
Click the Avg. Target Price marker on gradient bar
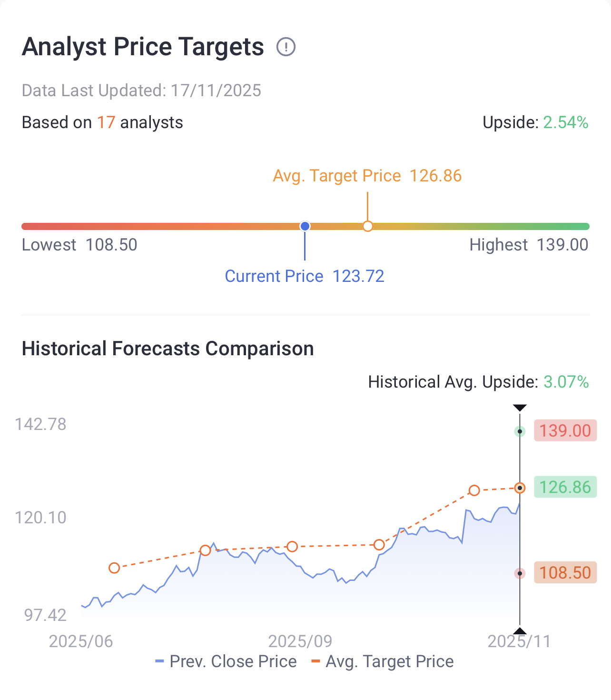tap(367, 226)
